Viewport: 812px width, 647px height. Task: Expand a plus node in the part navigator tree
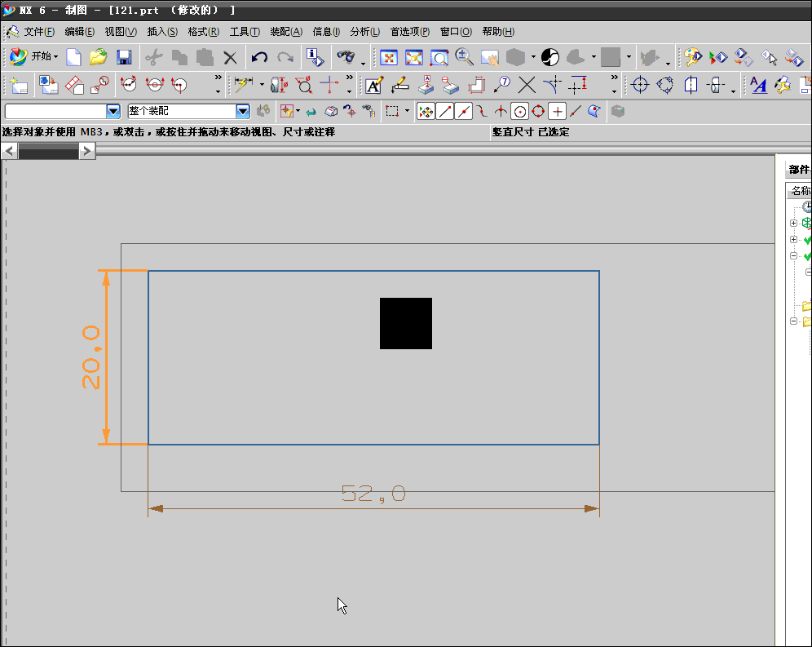tap(795, 222)
